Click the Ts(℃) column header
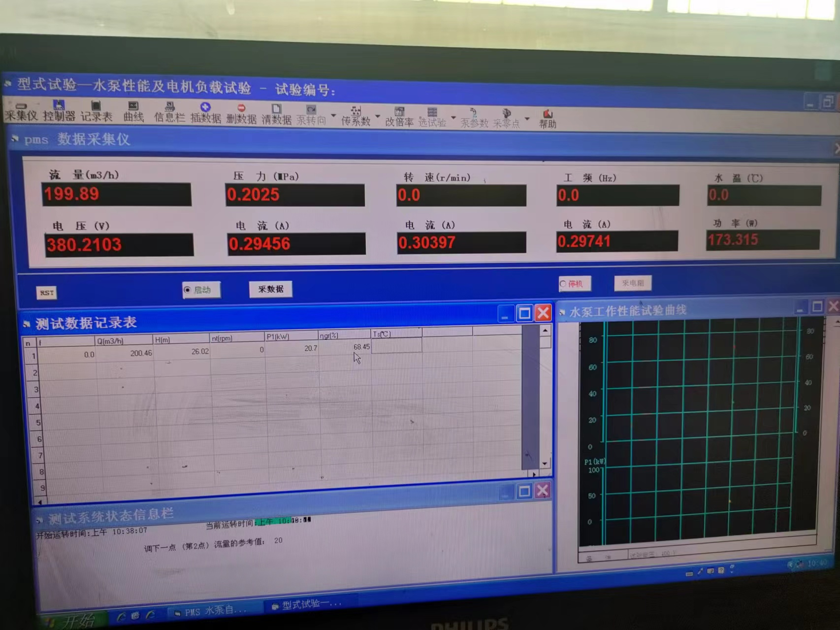 point(396,334)
